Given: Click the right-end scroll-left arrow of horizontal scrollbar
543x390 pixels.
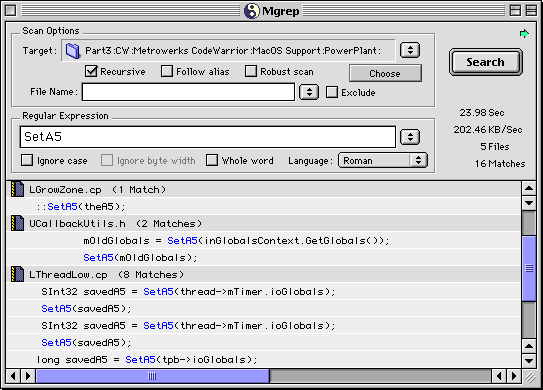Looking at the screenshot, I should [499, 376].
